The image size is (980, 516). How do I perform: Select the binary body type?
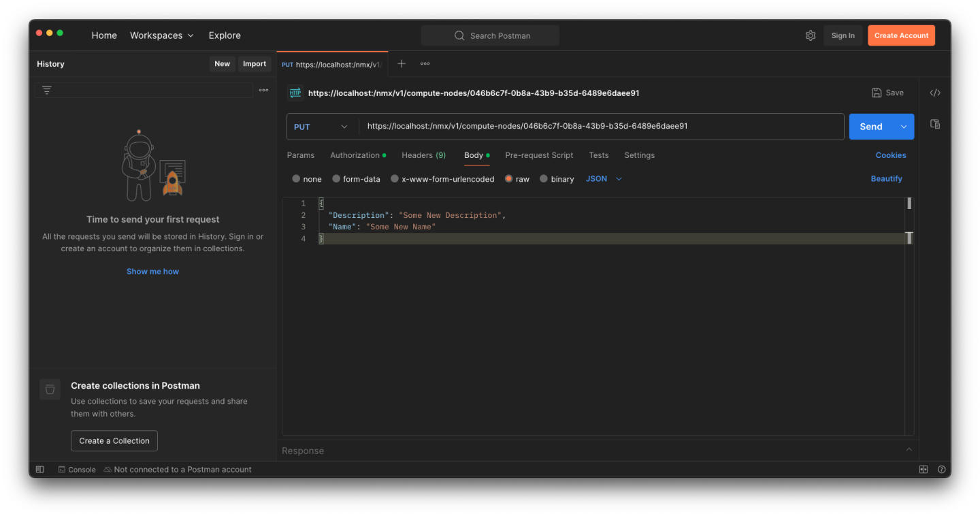557,178
